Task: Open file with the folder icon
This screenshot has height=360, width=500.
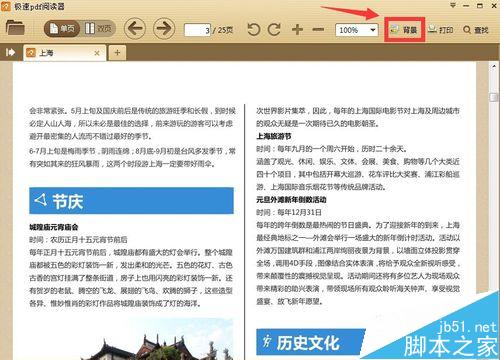Action: (15, 28)
